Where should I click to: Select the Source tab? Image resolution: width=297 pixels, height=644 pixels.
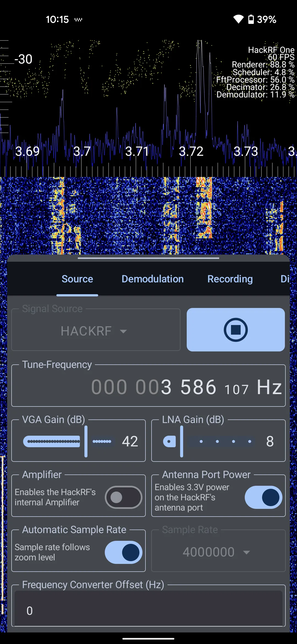pos(77,279)
